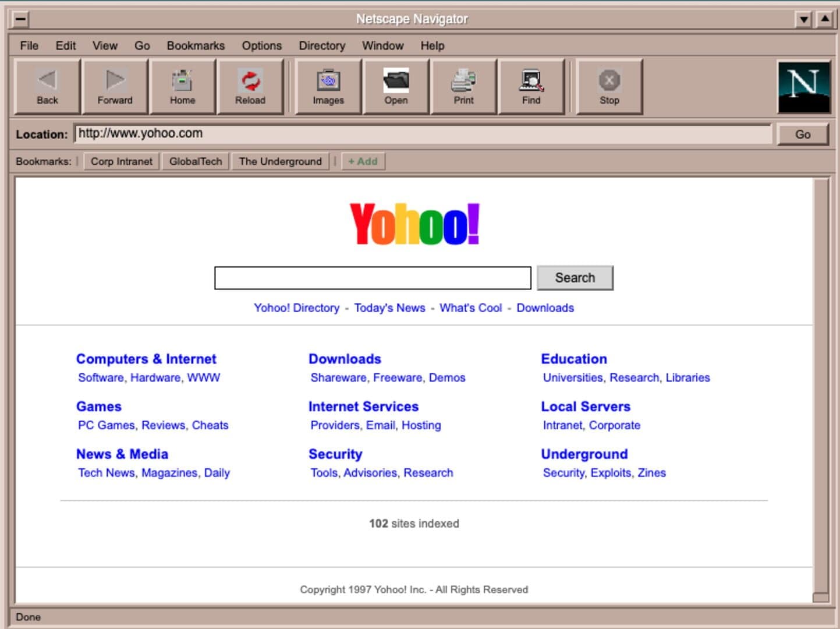Open the Education category heading

[574, 359]
